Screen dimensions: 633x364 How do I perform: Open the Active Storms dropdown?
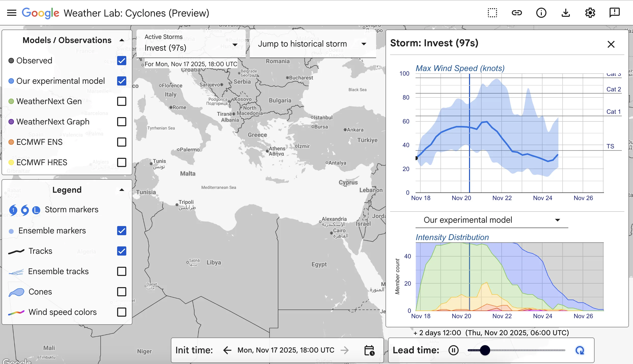235,45
